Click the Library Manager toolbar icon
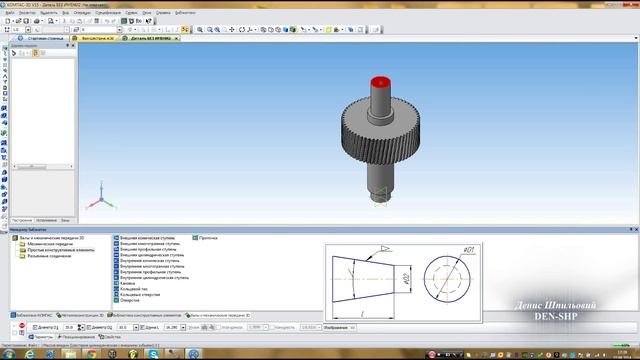The height and width of the screenshot is (360, 640). (123, 21)
